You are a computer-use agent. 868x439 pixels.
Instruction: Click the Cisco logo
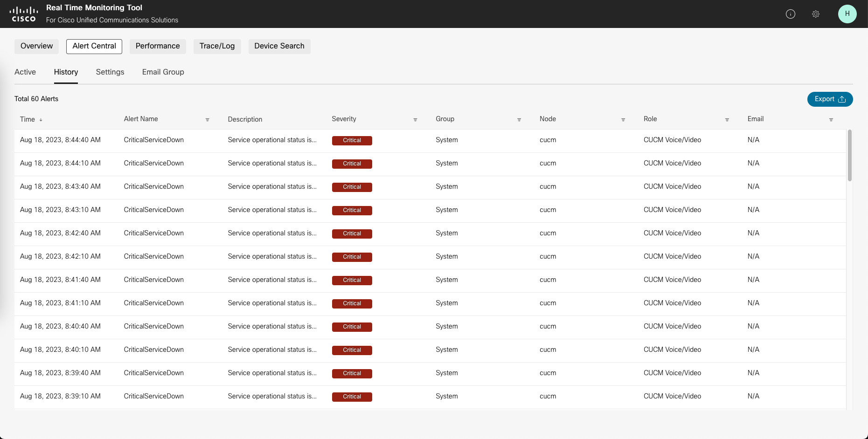(24, 14)
